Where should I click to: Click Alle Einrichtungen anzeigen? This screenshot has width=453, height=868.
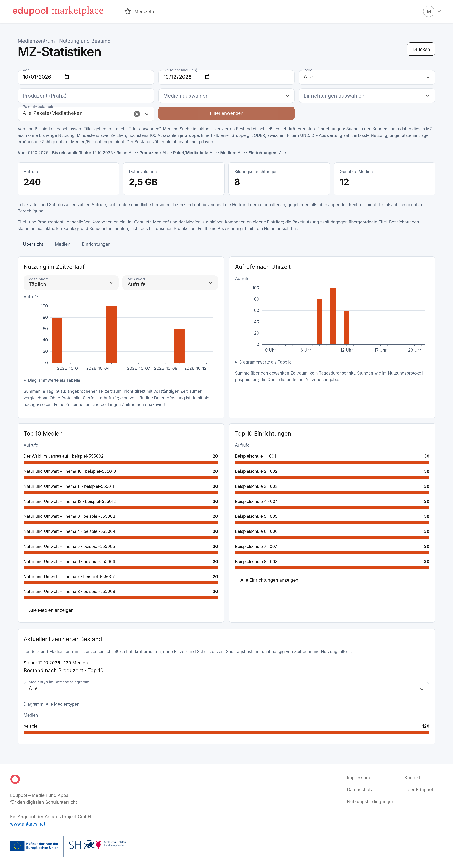269,580
